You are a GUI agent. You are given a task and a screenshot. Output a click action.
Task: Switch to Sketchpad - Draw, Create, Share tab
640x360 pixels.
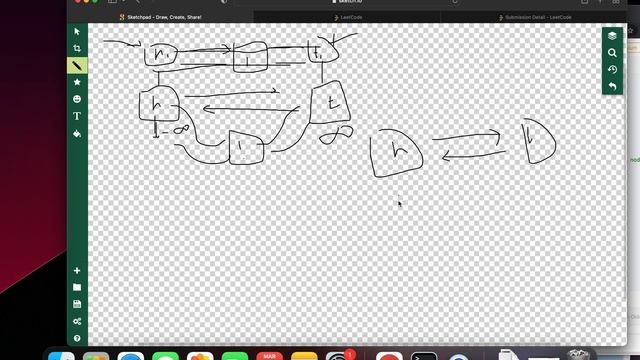pos(161,17)
